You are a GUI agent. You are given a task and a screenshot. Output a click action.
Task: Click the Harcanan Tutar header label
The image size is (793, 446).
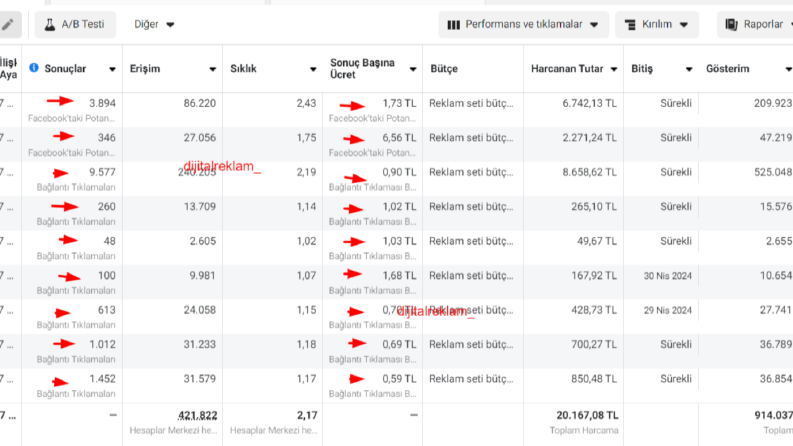click(x=567, y=69)
